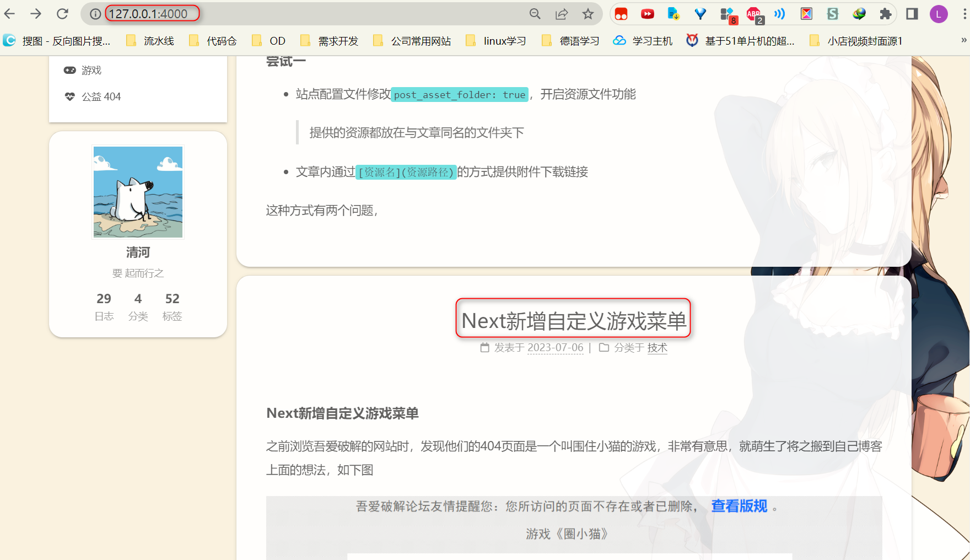
Task: Open the 公益 404 sidebar menu item
Action: coord(92,96)
